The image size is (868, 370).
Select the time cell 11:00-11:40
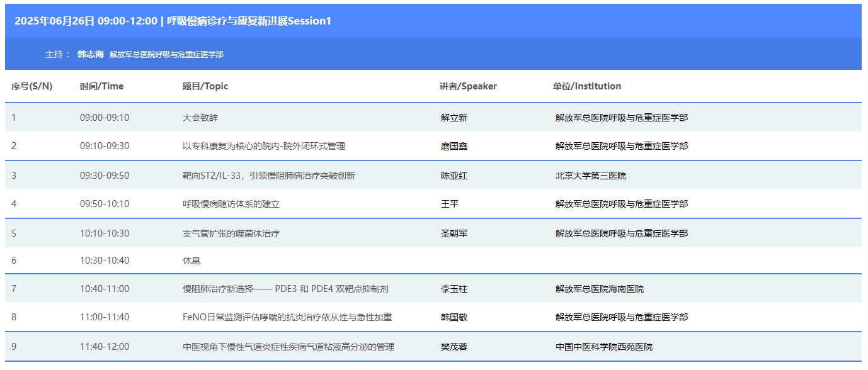click(105, 317)
